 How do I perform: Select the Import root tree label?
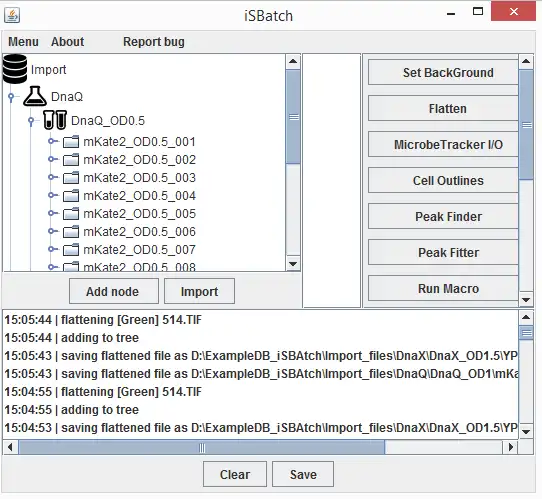click(x=48, y=69)
